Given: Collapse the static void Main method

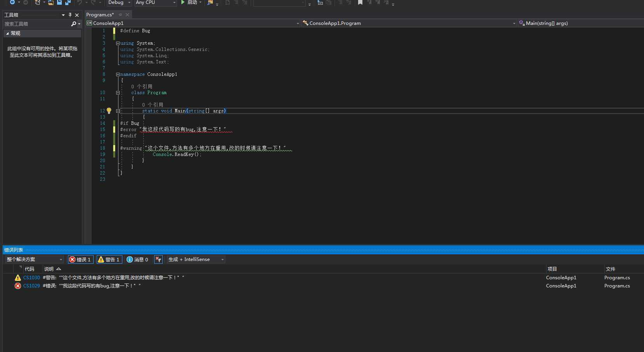Looking at the screenshot, I should point(118,111).
